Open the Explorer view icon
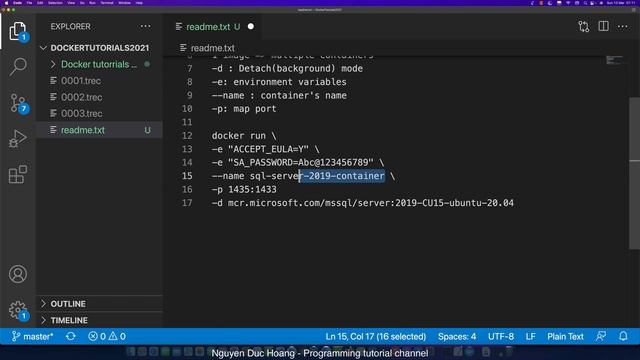 click(18, 31)
